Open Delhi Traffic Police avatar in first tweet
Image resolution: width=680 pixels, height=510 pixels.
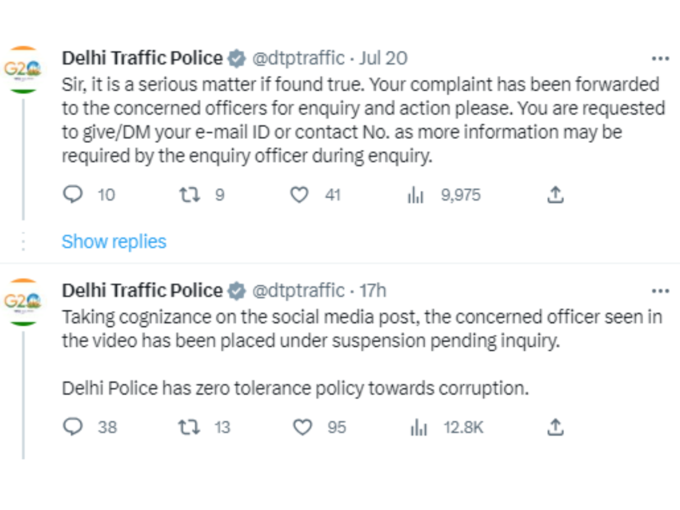pos(23,69)
